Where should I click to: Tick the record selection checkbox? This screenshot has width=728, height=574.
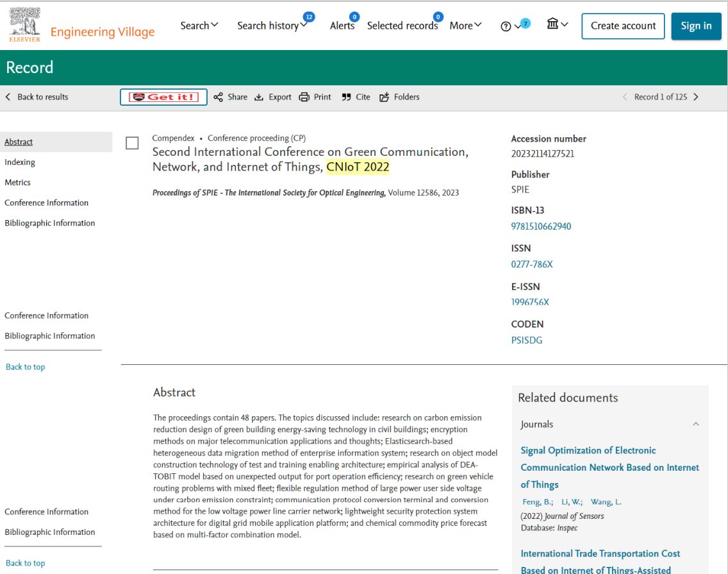pyautogui.click(x=132, y=143)
